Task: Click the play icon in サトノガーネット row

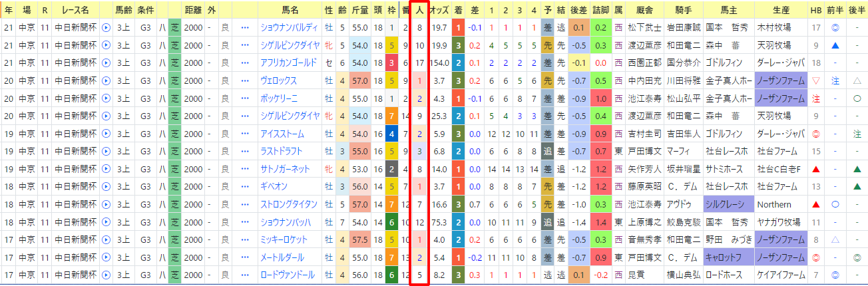Action: [105, 169]
